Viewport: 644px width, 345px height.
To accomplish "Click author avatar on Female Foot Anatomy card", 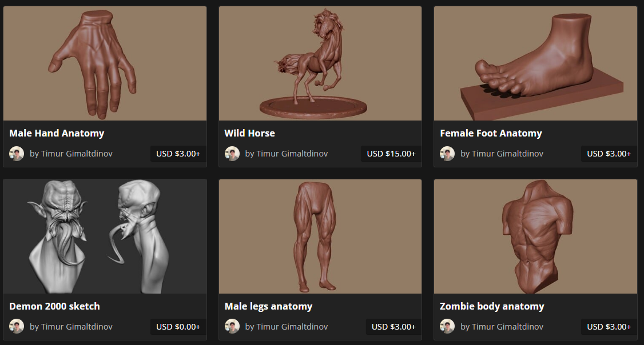I will pyautogui.click(x=447, y=154).
